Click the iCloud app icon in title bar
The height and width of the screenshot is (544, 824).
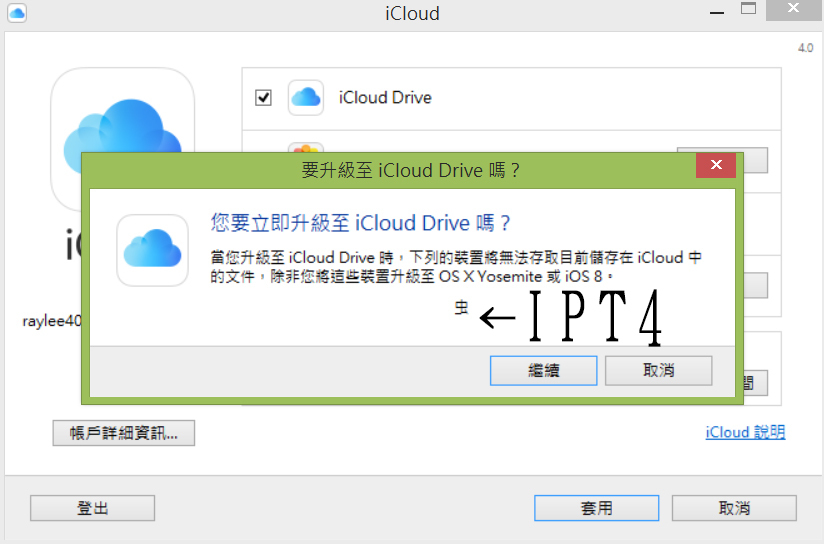[17, 13]
